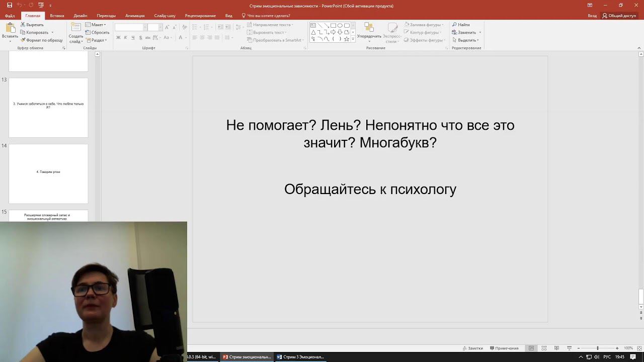Click Общий доступ share button

619,16
